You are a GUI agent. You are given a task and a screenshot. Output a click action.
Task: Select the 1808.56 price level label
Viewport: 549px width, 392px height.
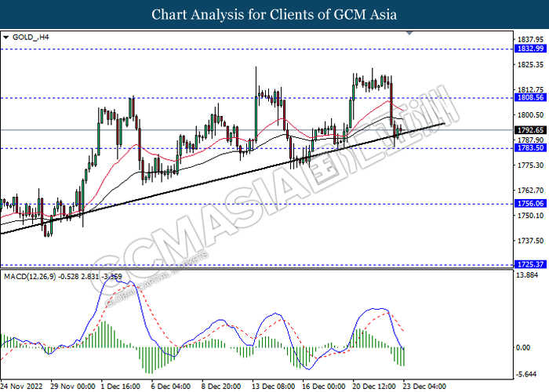(530, 98)
